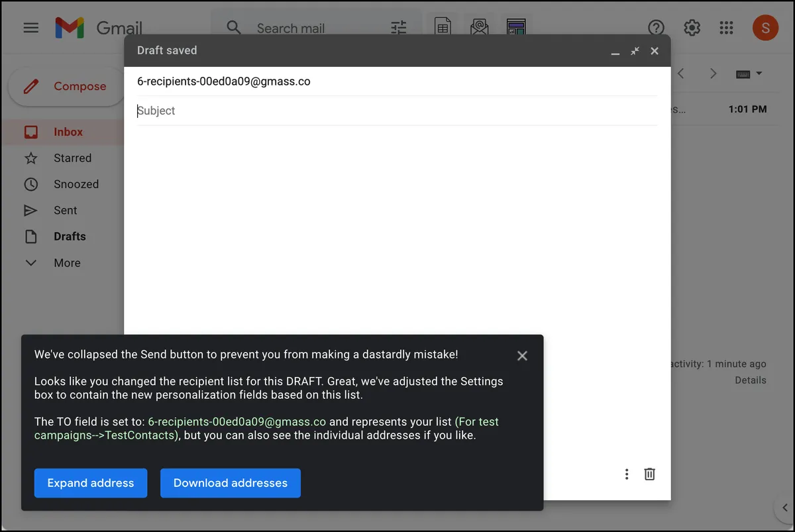Dismiss the GMass notification popup
The height and width of the screenshot is (532, 795).
click(522, 356)
